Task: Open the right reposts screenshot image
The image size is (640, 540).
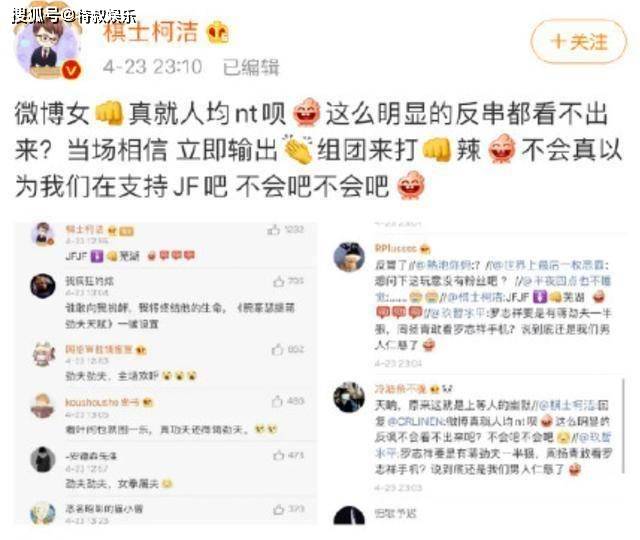Action: (478, 373)
